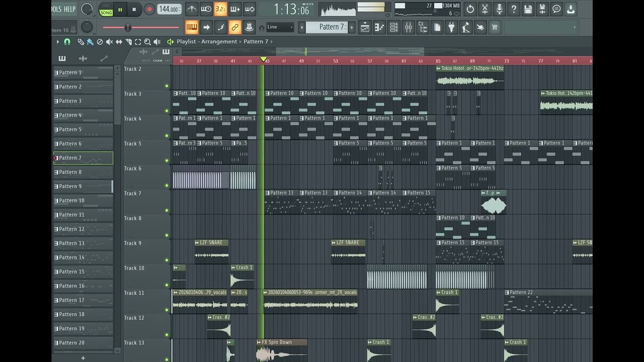The width and height of the screenshot is (644, 362).
Task: Open audio editor scissors icon
Action: (x=485, y=9)
